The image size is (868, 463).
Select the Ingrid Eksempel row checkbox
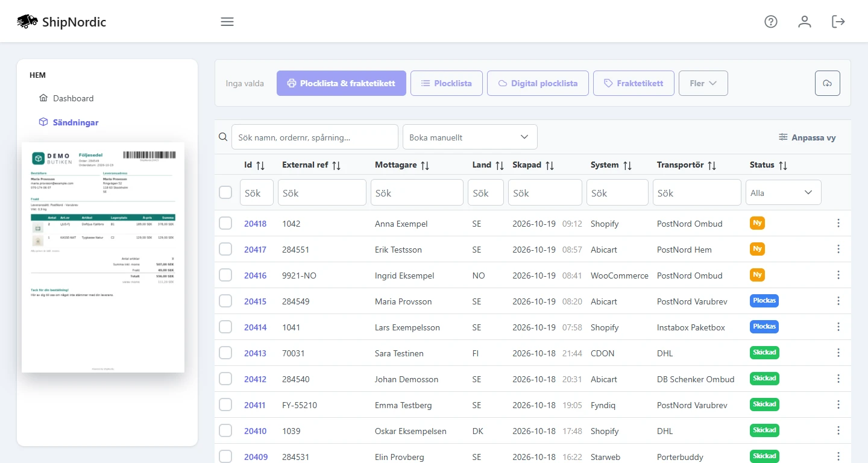[x=225, y=276]
